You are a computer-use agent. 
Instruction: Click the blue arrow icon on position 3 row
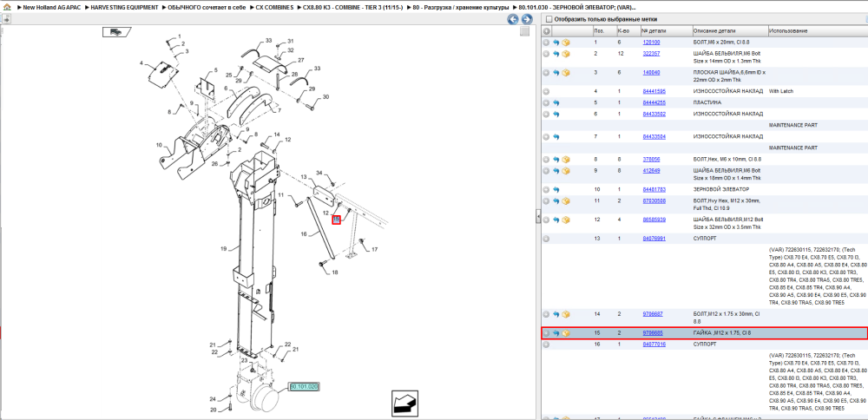(556, 73)
